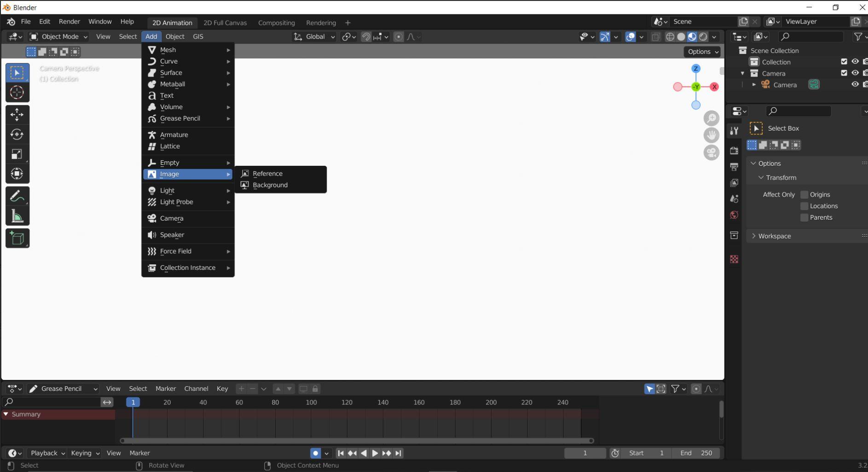The image size is (868, 472).
Task: Open the Playback dropdown
Action: [x=47, y=453]
